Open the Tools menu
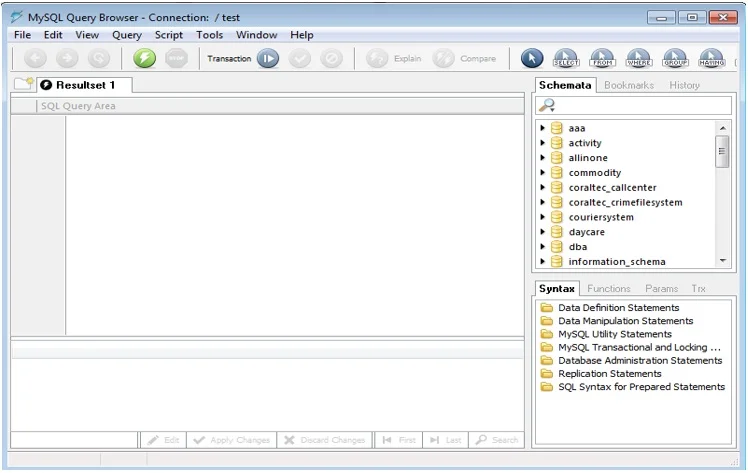Image resolution: width=748 pixels, height=473 pixels. coord(209,35)
